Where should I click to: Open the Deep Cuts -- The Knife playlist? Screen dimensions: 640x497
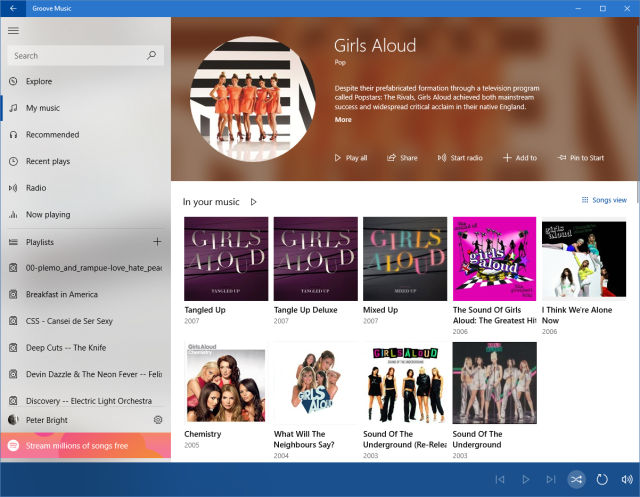(86, 348)
